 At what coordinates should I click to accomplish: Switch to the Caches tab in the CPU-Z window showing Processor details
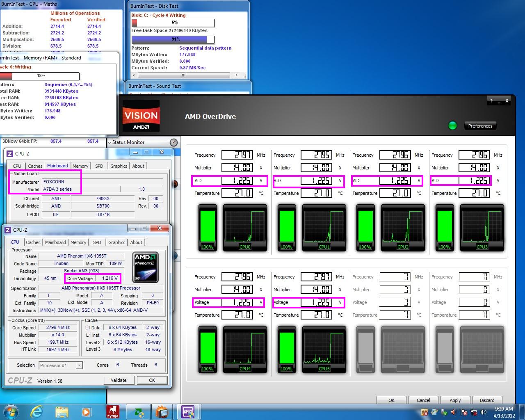coord(33,242)
